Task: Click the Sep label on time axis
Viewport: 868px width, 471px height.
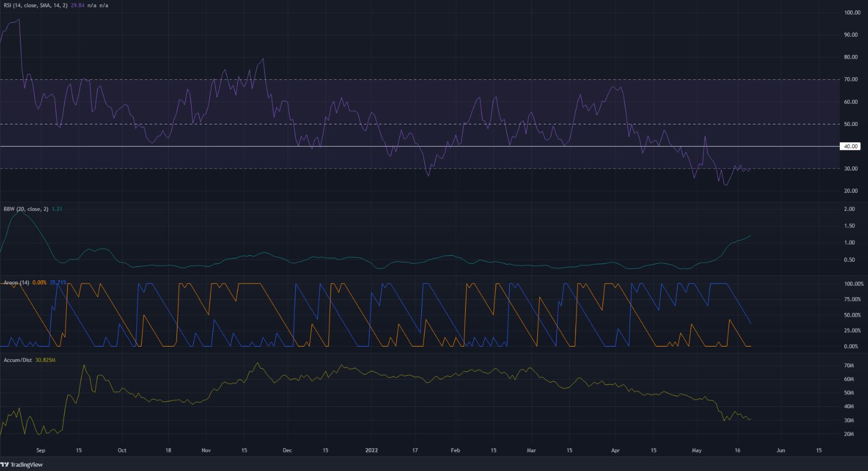Action: coord(40,450)
